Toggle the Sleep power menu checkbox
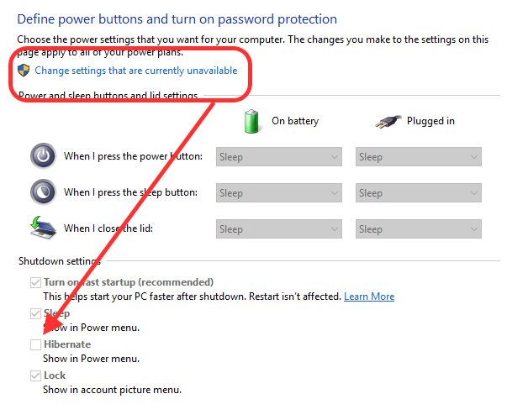 (x=35, y=313)
